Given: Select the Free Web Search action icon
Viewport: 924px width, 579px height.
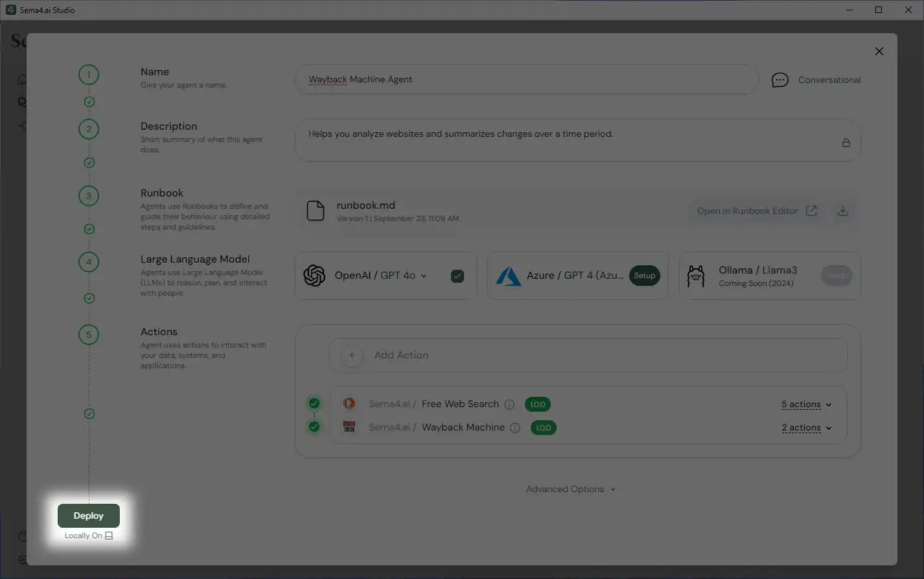Looking at the screenshot, I should (x=350, y=403).
